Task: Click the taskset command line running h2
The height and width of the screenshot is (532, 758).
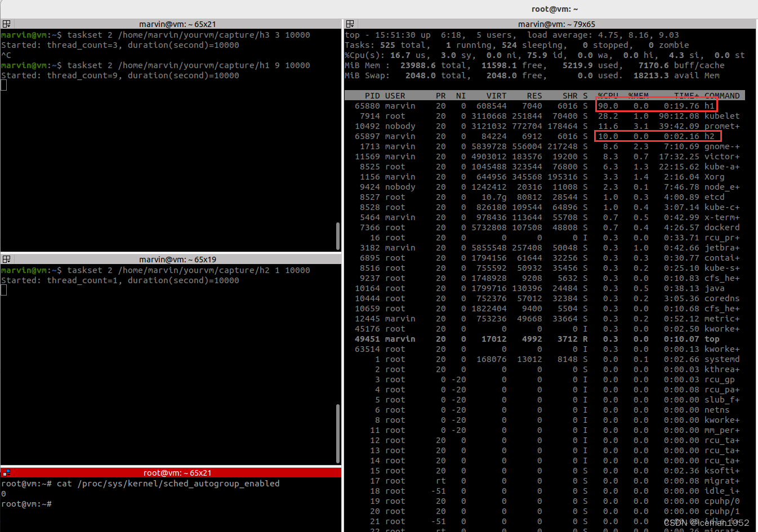Action: click(189, 270)
